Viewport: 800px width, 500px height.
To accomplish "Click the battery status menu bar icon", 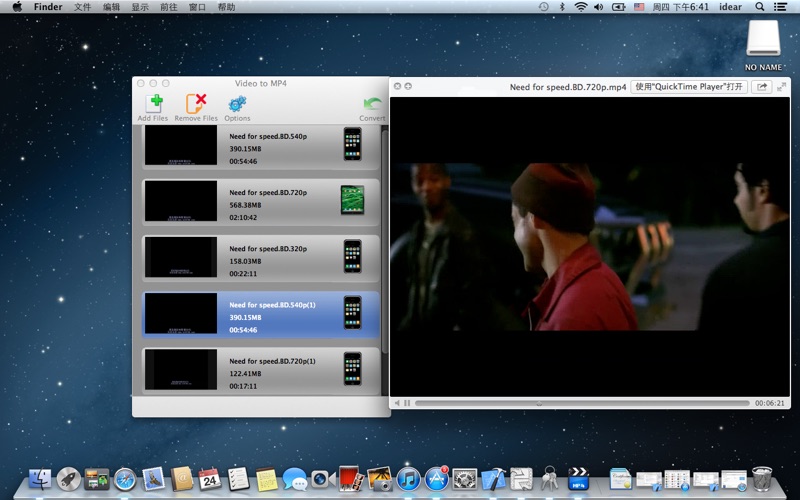I will click(x=618, y=7).
